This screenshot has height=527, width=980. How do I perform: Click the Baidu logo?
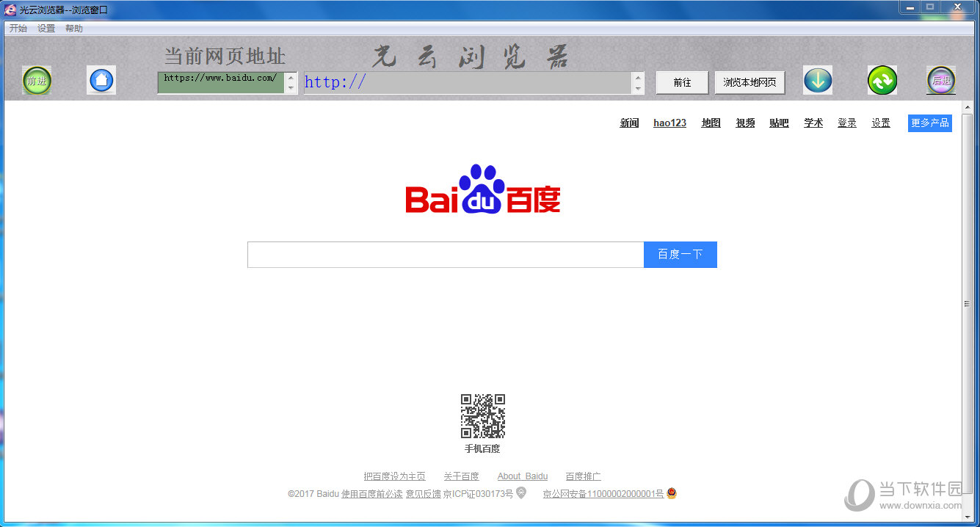pos(483,189)
